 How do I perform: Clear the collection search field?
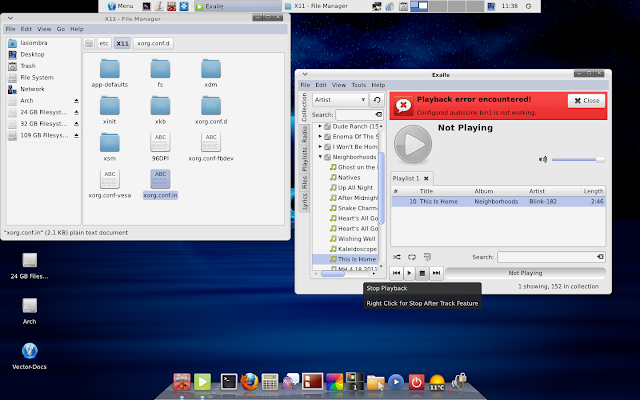pyautogui.click(x=378, y=115)
